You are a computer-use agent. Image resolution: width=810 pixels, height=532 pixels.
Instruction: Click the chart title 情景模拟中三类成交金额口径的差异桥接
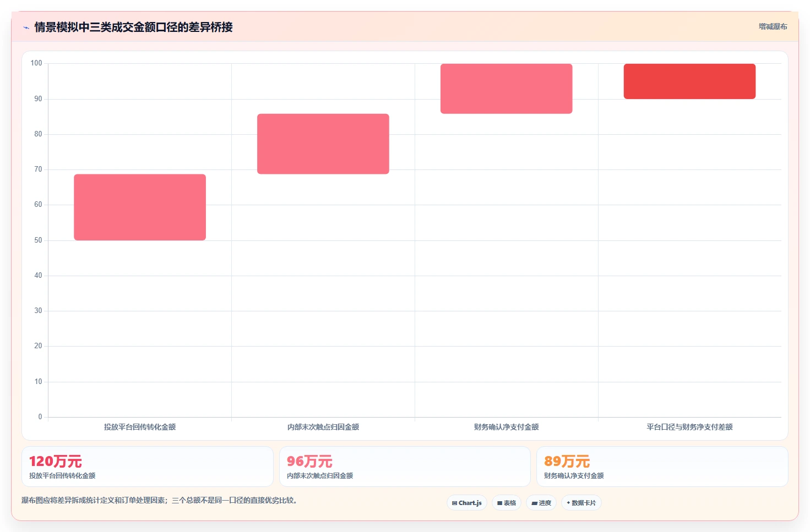(x=134, y=27)
